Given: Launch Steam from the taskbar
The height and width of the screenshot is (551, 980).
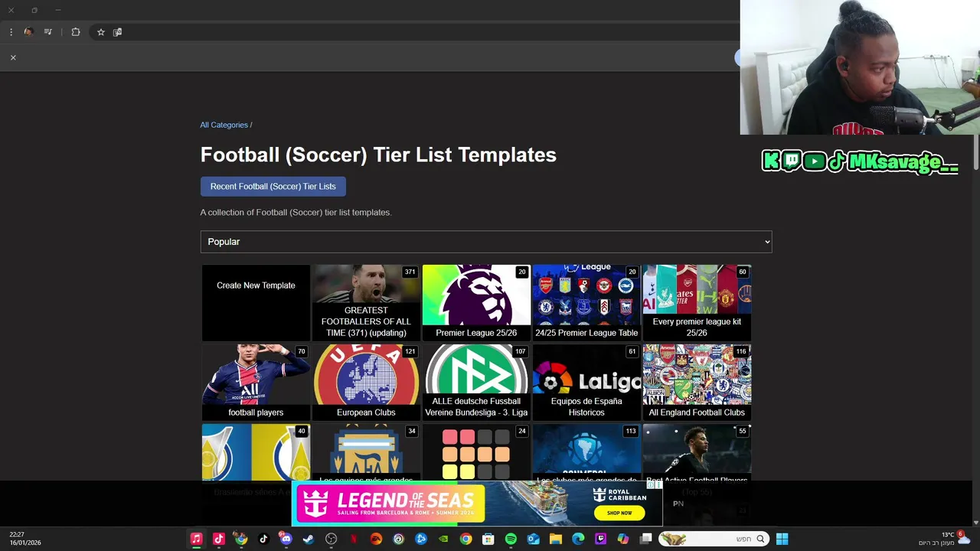Looking at the screenshot, I should click(x=309, y=539).
